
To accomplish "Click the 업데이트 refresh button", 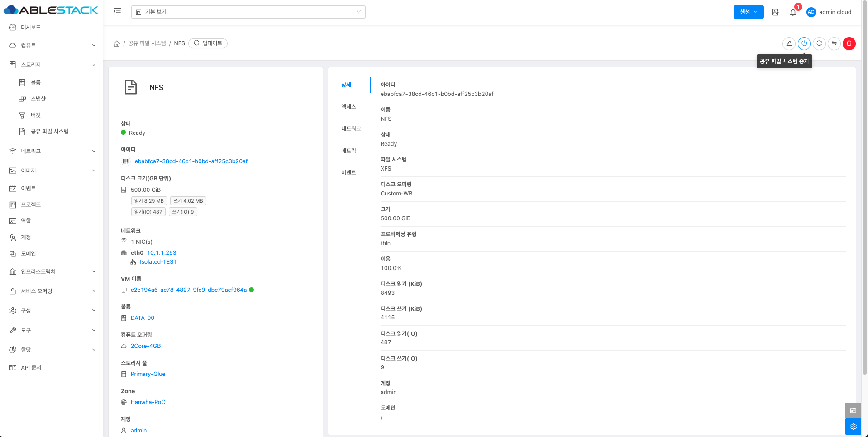I will click(x=208, y=43).
